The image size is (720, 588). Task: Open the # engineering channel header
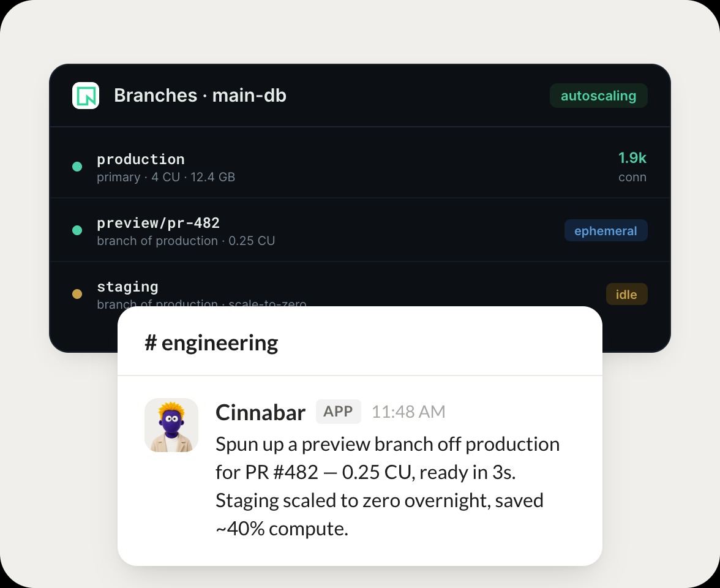211,343
